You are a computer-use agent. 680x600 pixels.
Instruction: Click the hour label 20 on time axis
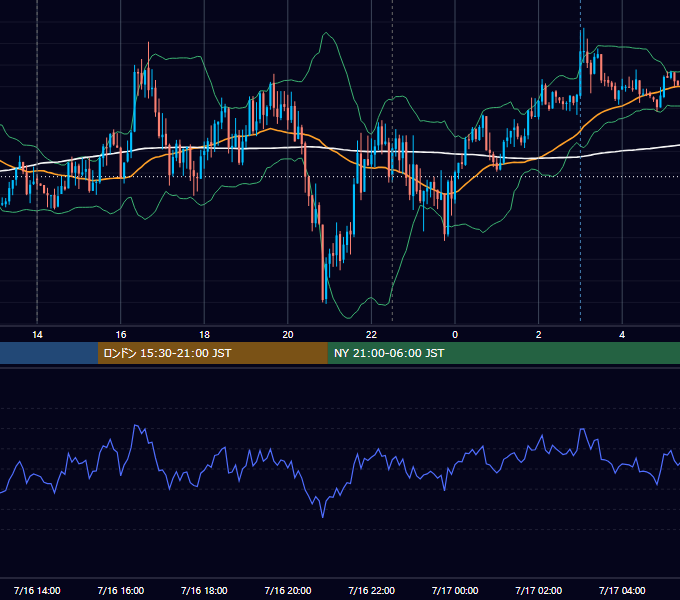click(x=288, y=335)
